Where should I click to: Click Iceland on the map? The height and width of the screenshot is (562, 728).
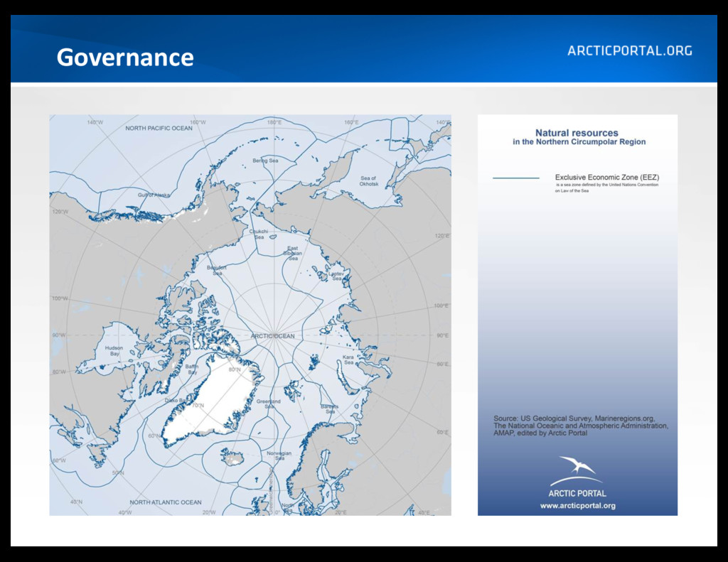[233, 457]
